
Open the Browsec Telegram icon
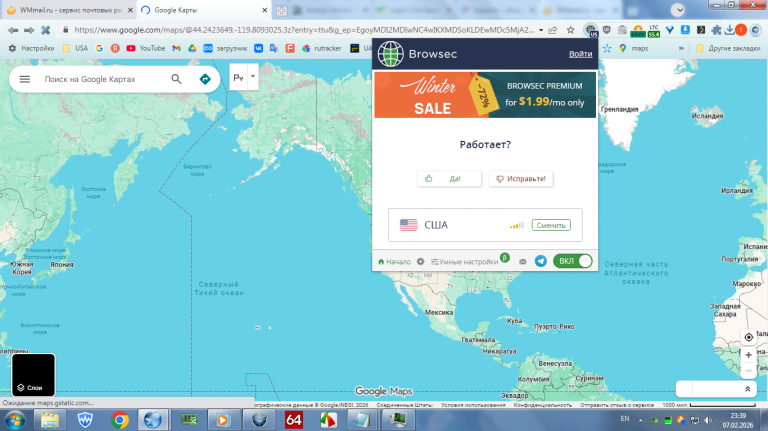(541, 261)
